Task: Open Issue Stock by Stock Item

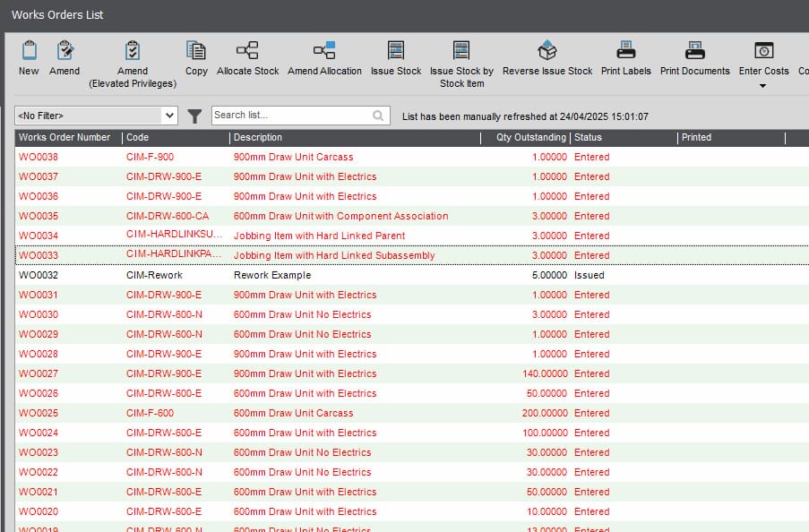Action: 461,50
